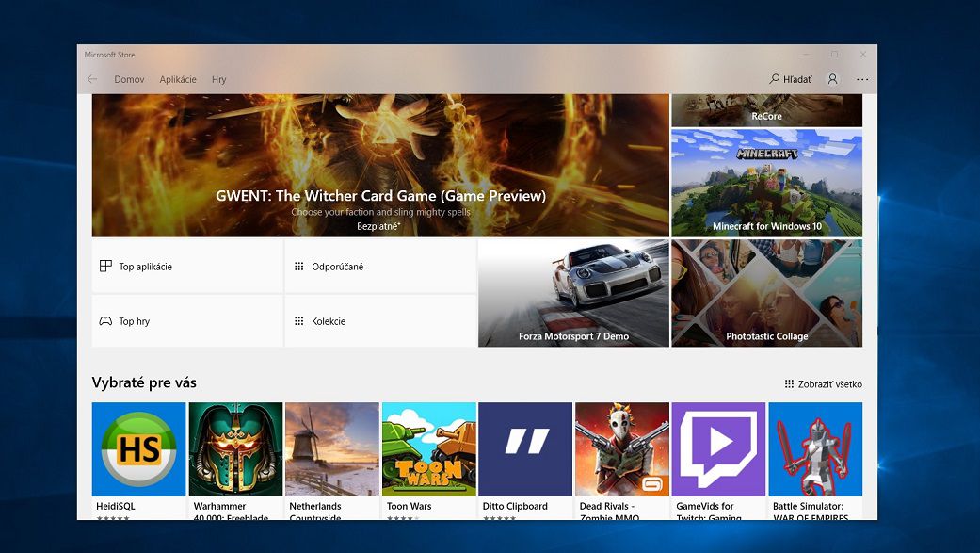Open Odporúčané category
980x553 pixels.
click(x=380, y=266)
